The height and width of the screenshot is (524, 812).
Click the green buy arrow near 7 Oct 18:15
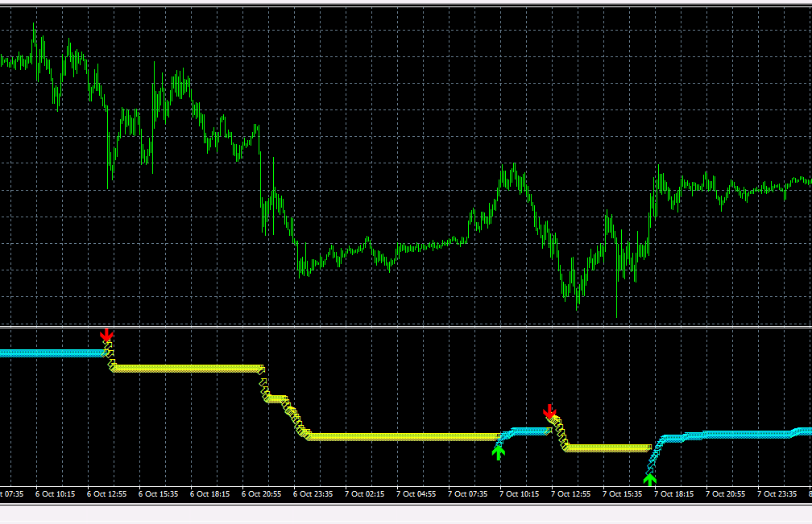(x=650, y=480)
